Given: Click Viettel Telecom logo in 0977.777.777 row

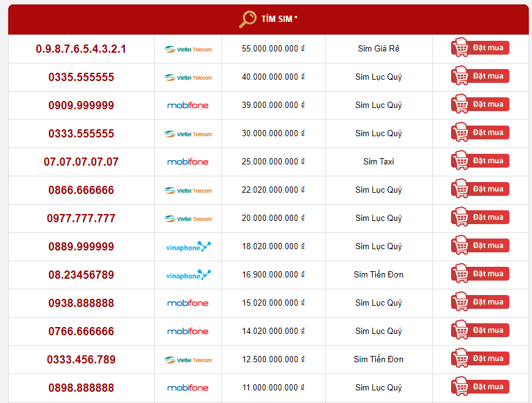Looking at the screenshot, I should click(188, 218).
